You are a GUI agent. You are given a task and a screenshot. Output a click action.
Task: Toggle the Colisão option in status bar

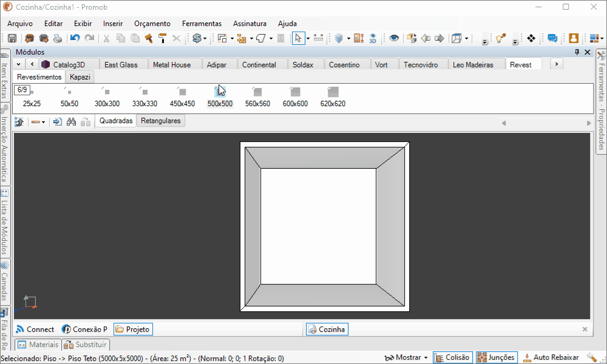(453, 357)
